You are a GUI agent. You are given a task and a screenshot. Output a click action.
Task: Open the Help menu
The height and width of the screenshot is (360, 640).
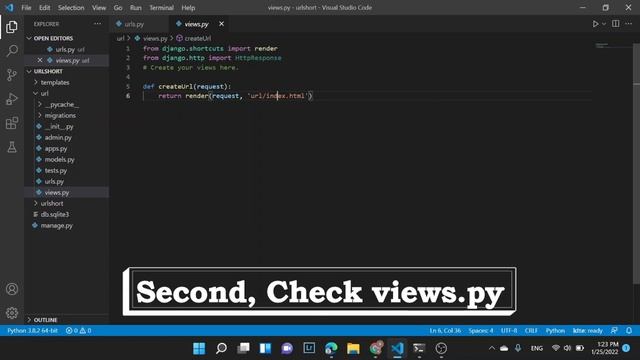(188, 8)
